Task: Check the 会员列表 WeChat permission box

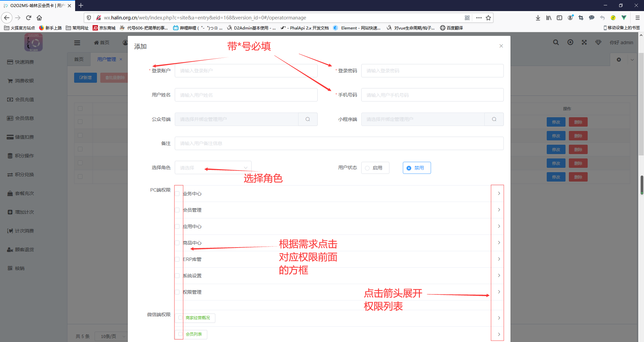Action: pos(180,334)
